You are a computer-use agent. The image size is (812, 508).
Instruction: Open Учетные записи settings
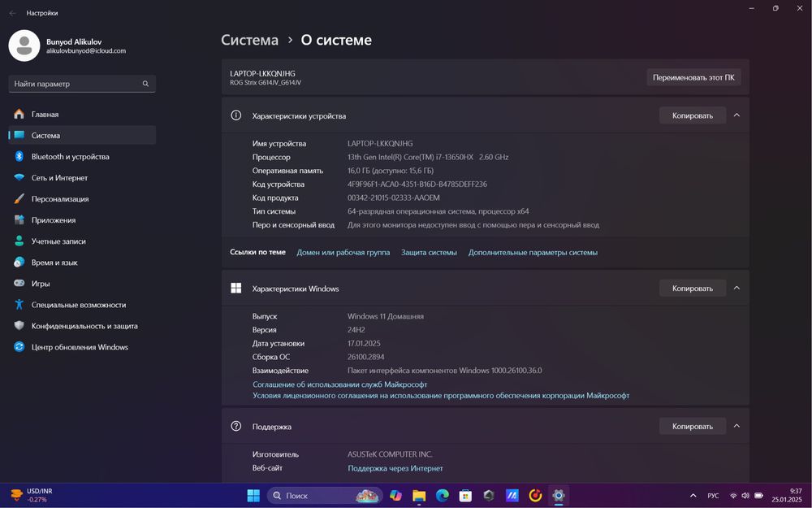(x=82, y=241)
